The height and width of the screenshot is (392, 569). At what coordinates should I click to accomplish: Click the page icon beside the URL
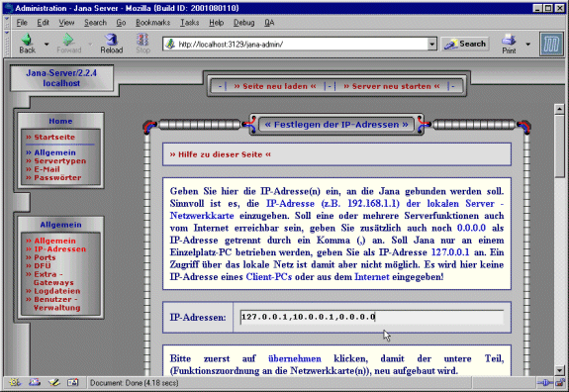(170, 44)
